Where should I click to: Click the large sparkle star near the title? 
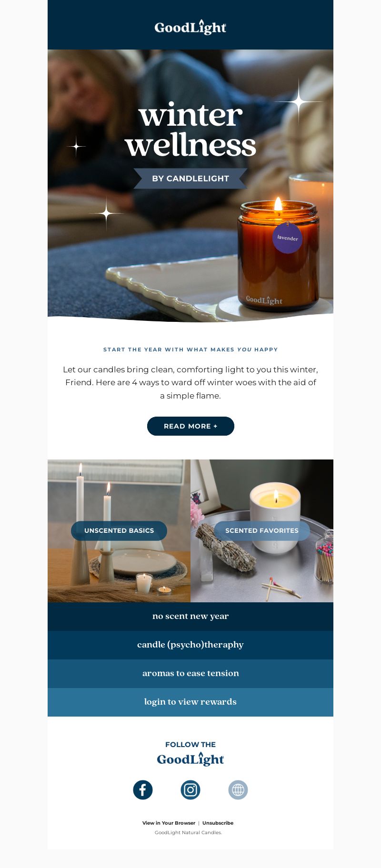[x=299, y=101]
